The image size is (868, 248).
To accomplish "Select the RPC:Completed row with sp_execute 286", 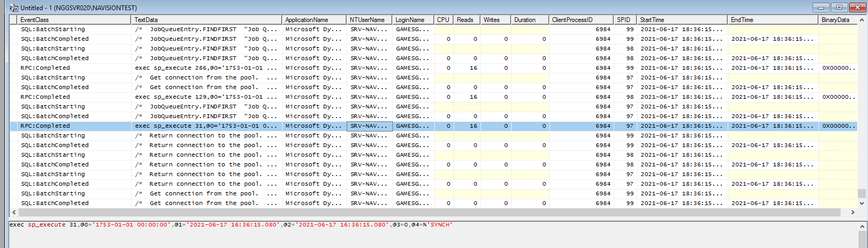I will pos(206,68).
